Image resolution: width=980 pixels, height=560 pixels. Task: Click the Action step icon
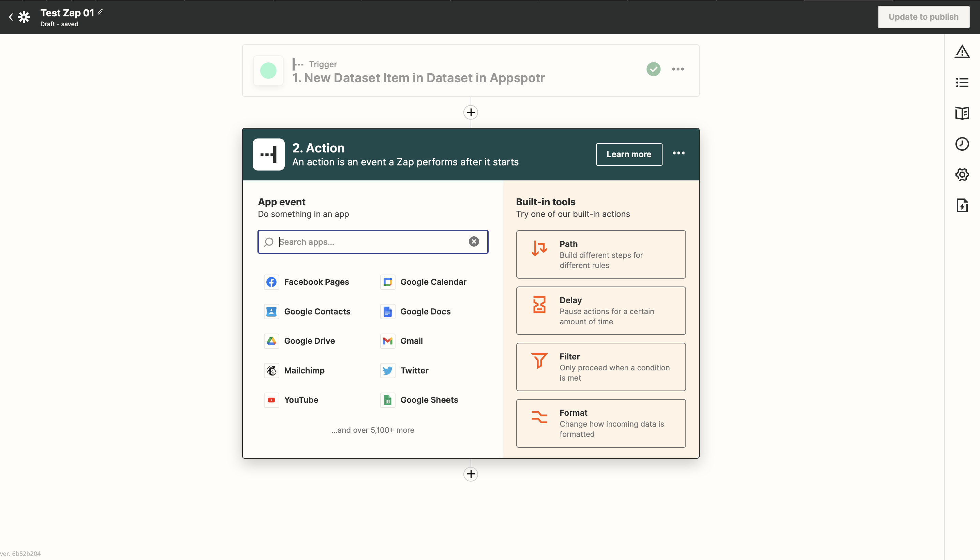click(268, 154)
